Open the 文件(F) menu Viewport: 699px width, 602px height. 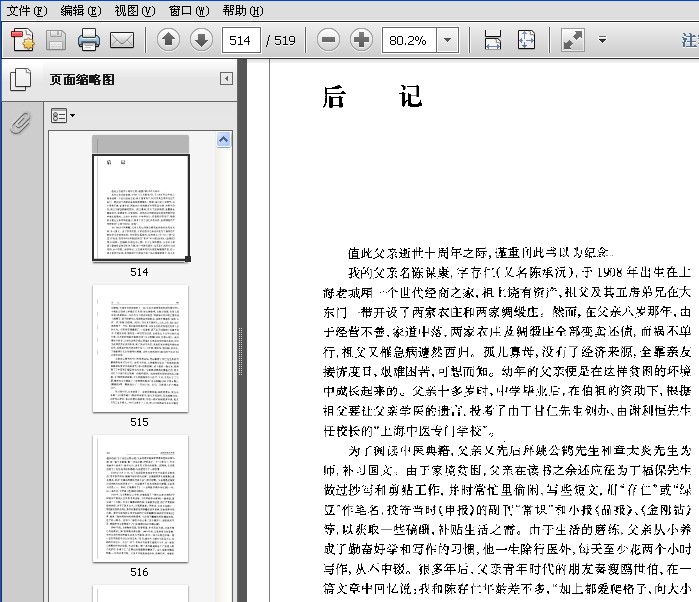[26, 10]
